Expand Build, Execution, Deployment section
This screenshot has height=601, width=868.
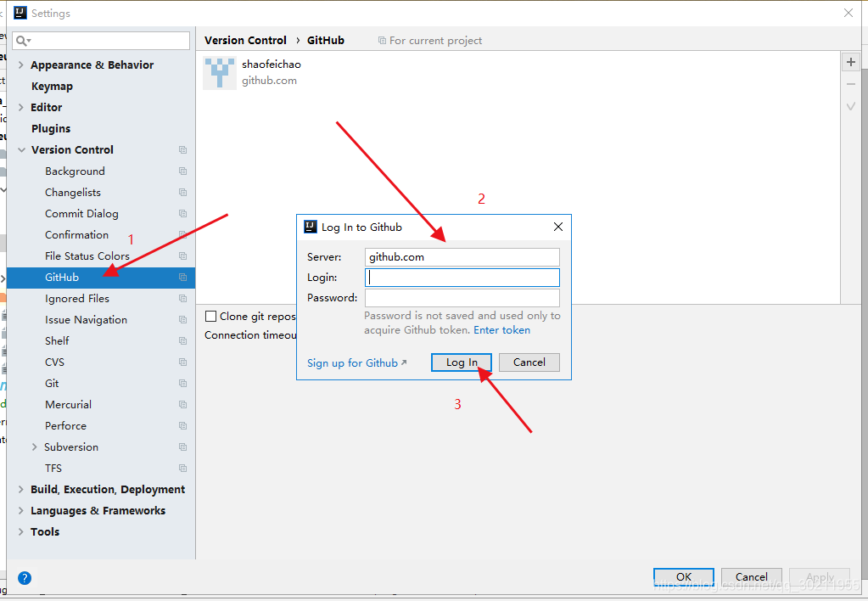(x=21, y=490)
